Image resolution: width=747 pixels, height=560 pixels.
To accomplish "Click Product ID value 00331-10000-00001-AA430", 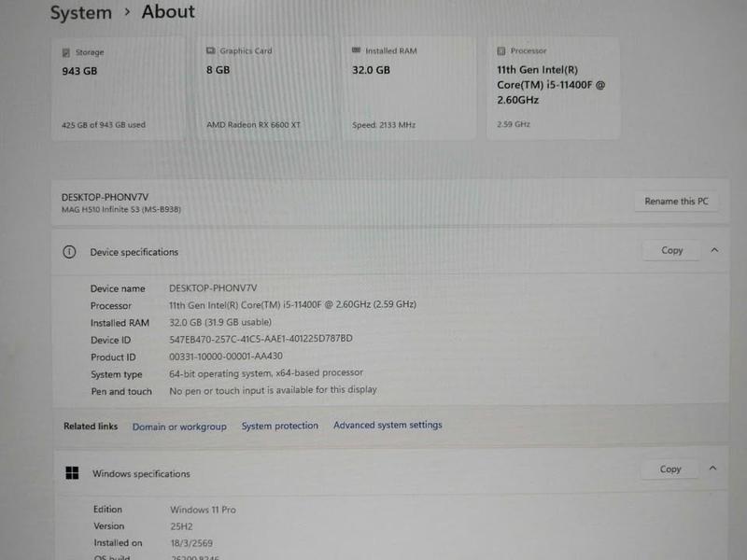I will (x=226, y=357).
